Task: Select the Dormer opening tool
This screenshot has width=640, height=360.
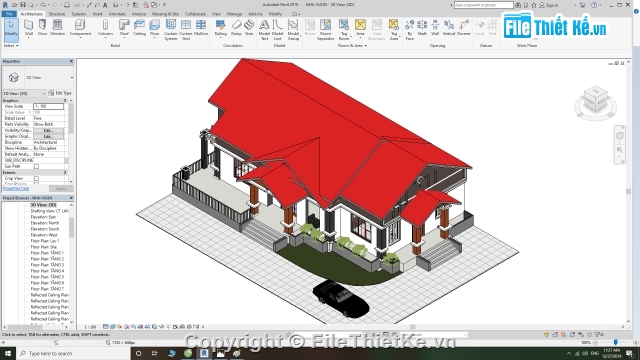Action: [464, 28]
